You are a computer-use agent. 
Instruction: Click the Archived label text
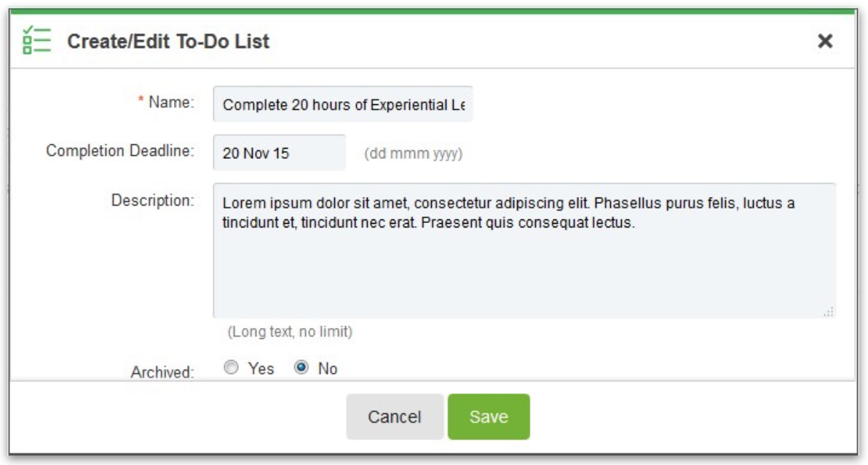(x=162, y=372)
